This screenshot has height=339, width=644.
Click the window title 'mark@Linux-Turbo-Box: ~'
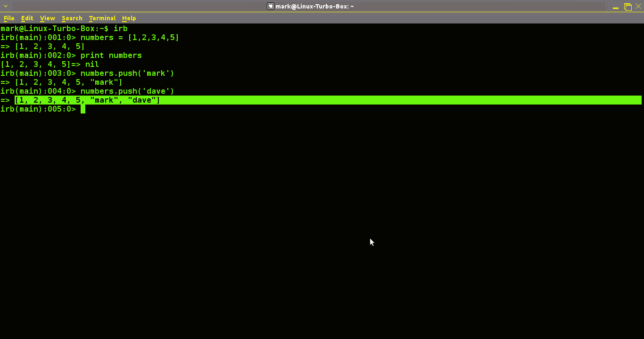tap(314, 6)
